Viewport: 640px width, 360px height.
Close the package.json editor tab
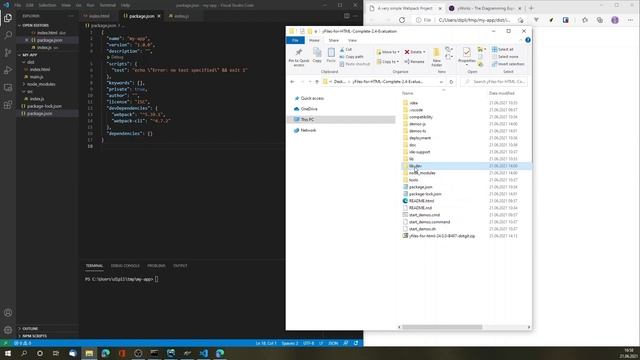[x=159, y=16]
